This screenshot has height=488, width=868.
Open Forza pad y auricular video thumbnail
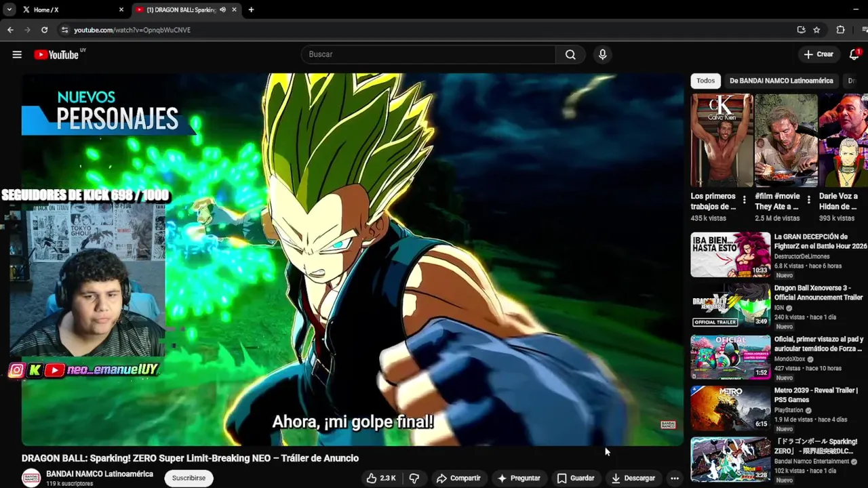(x=730, y=357)
